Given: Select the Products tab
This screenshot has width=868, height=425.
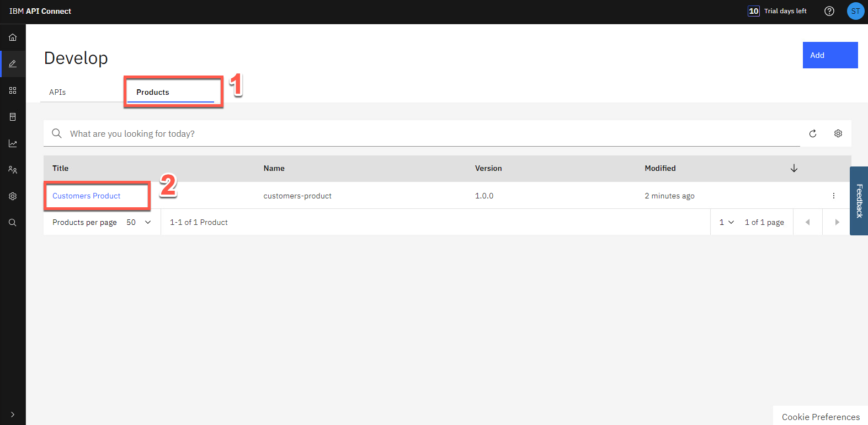Looking at the screenshot, I should click(x=153, y=92).
